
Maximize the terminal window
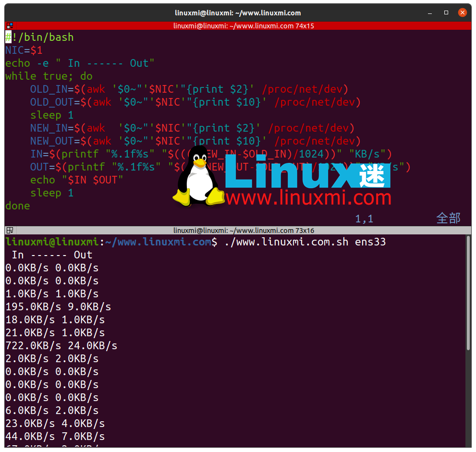tap(446, 12)
